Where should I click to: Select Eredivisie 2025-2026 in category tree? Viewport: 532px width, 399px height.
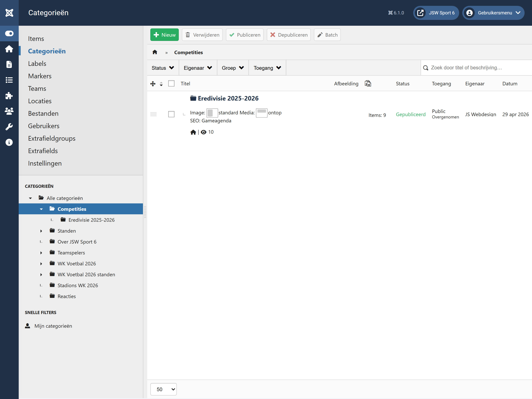point(91,220)
